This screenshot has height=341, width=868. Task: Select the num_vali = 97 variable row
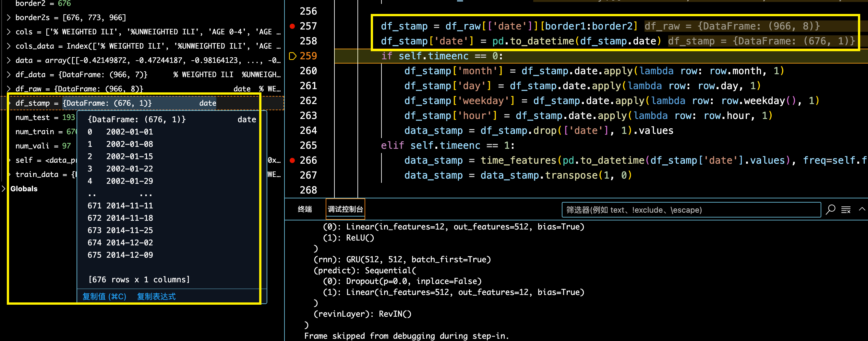[x=43, y=146]
